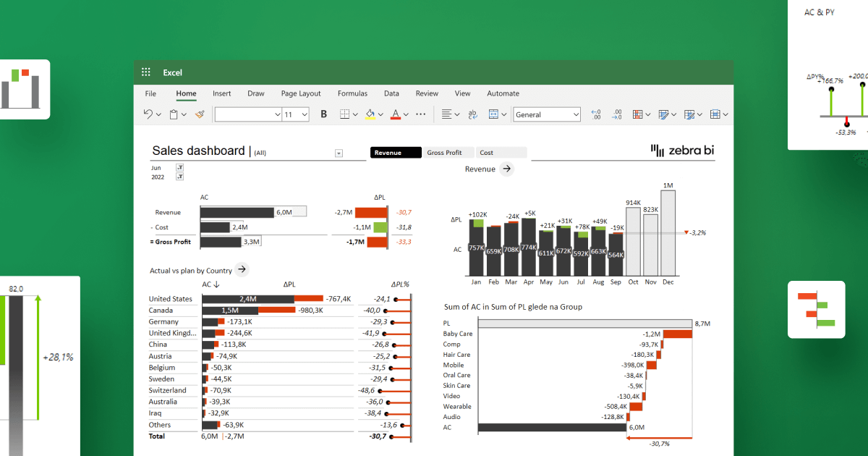The height and width of the screenshot is (456, 868).
Task: Expand the Fill Color dropdown arrow
Action: [x=381, y=114]
